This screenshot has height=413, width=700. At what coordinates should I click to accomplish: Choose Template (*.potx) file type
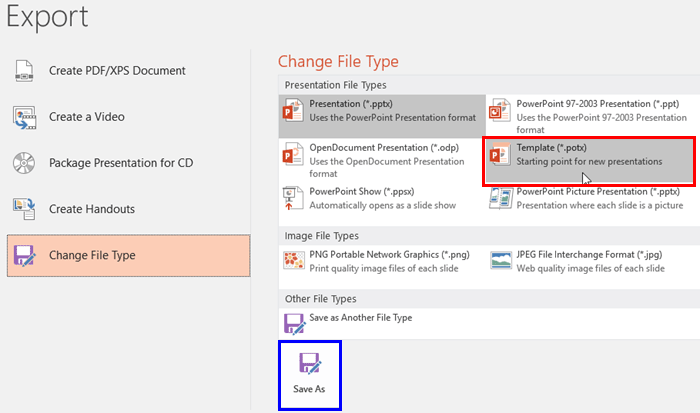tap(589, 161)
